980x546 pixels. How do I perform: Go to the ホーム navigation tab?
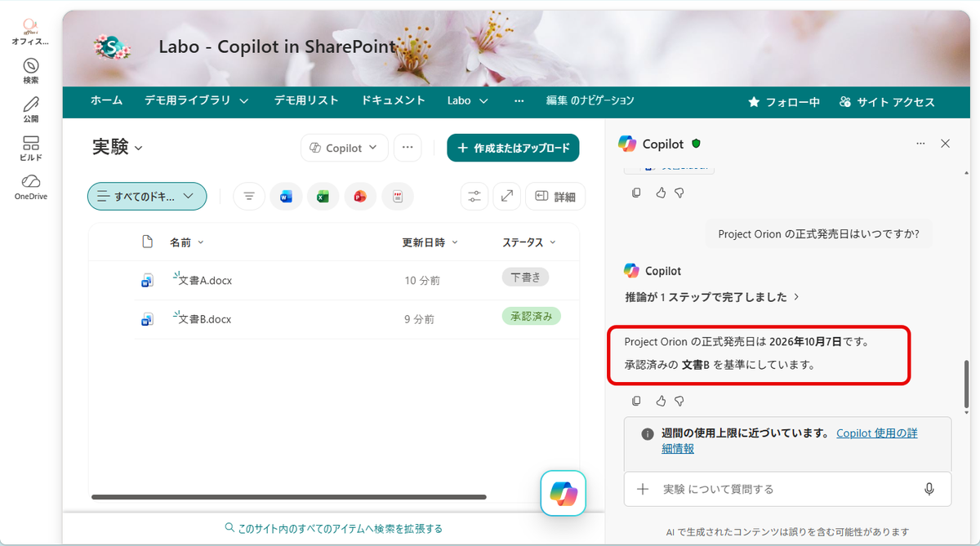tap(106, 100)
